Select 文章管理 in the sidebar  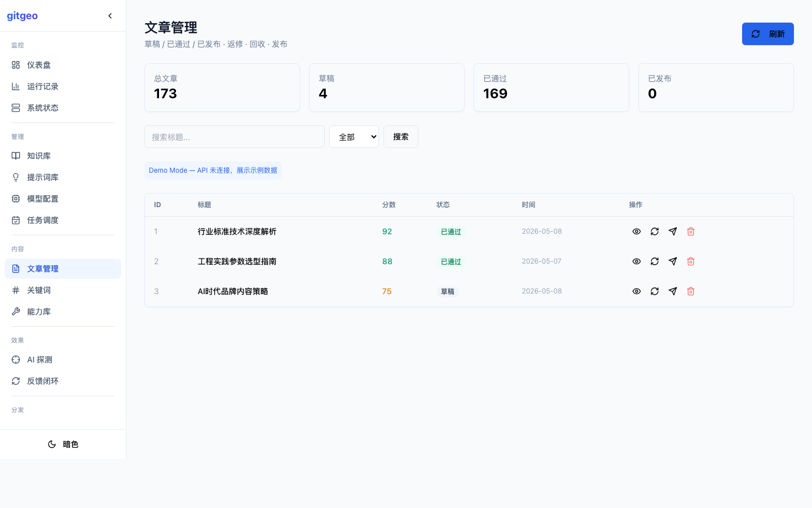pyautogui.click(x=63, y=269)
